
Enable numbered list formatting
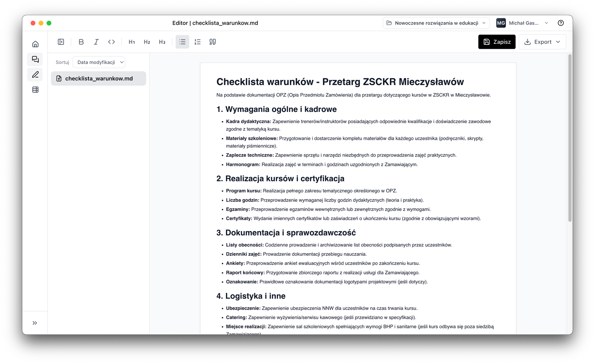click(x=198, y=42)
